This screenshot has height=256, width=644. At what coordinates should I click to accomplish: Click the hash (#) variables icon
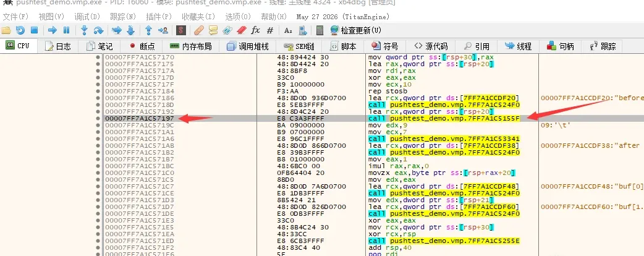tap(270, 30)
